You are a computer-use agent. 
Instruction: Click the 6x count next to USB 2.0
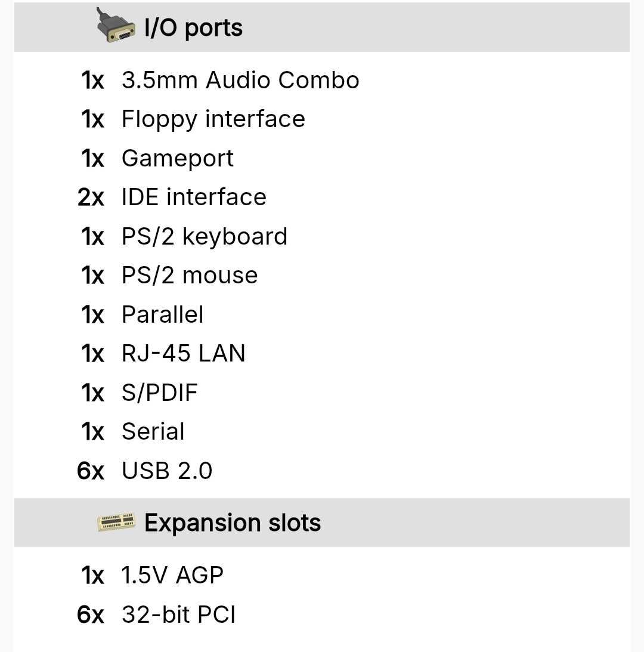(90, 471)
